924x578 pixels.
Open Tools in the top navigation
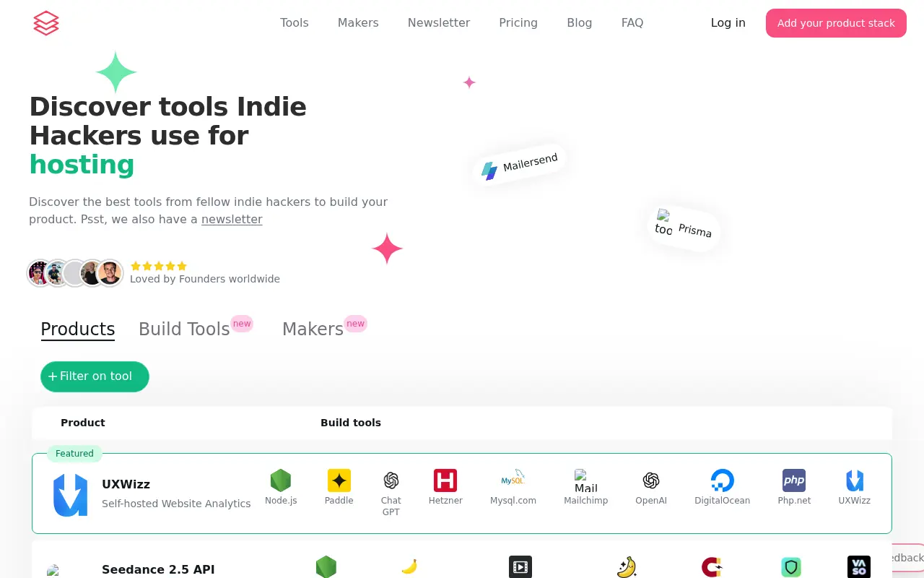pyautogui.click(x=295, y=23)
